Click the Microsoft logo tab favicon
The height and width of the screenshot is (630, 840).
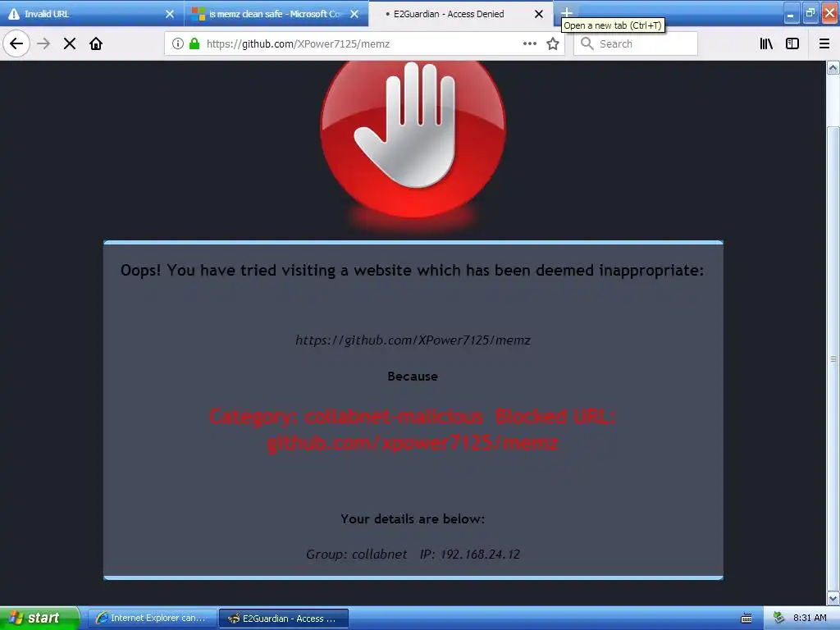[x=199, y=14]
